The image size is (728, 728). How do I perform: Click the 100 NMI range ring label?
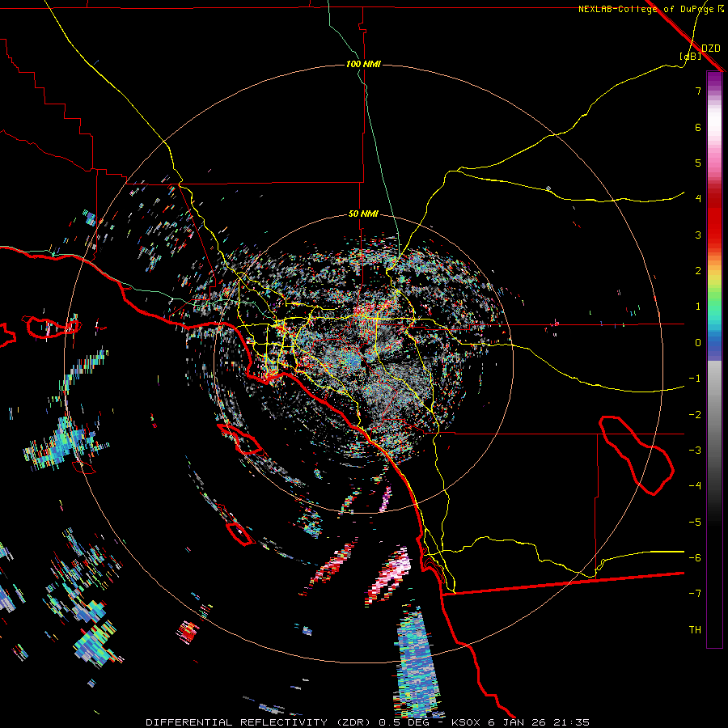(x=363, y=64)
